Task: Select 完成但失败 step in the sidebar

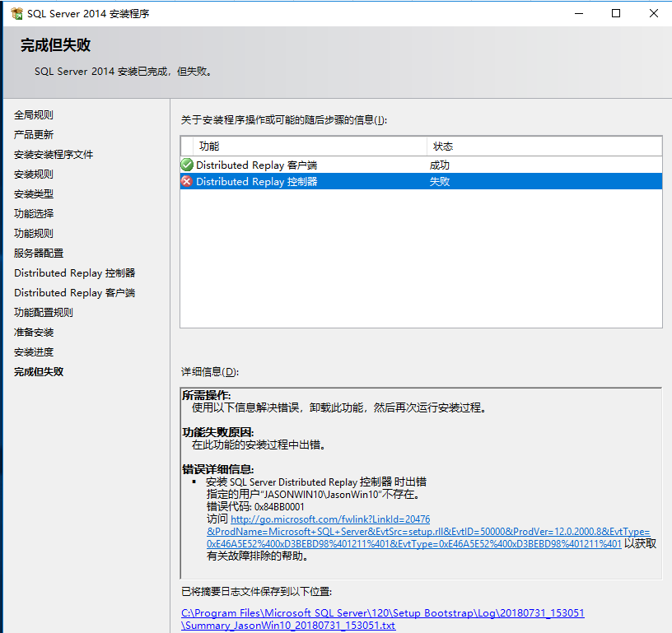Action: (x=39, y=372)
